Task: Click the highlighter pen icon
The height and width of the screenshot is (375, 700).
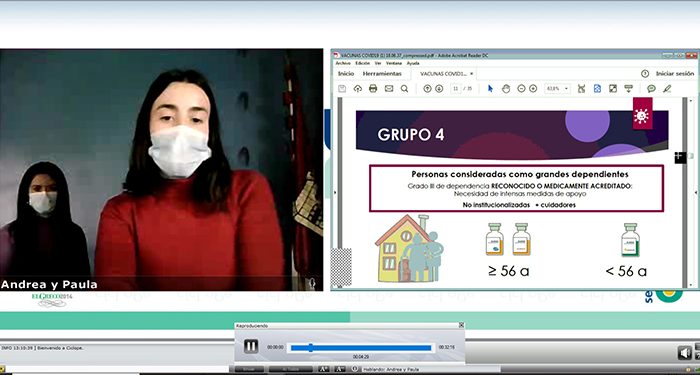Action: pyautogui.click(x=667, y=88)
